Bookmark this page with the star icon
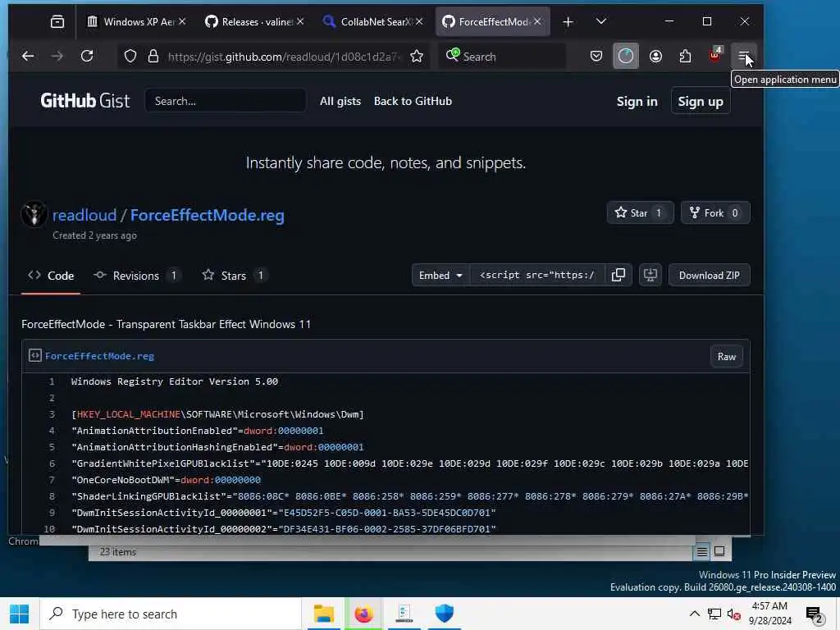 pos(417,57)
